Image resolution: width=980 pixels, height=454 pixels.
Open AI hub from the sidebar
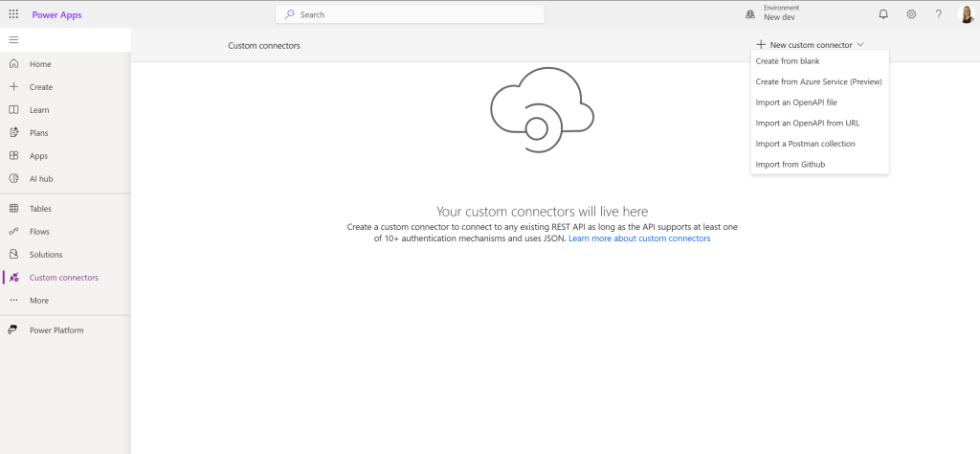click(41, 179)
